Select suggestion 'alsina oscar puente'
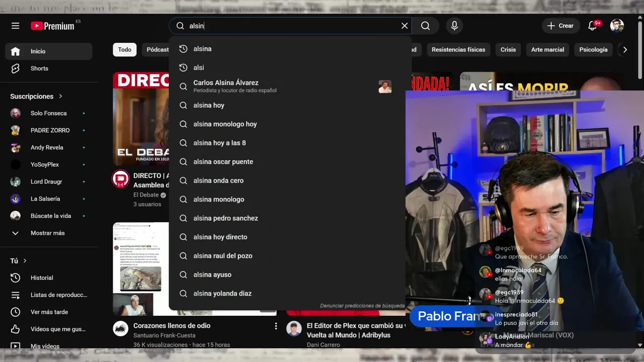644x362 pixels. click(290, 162)
